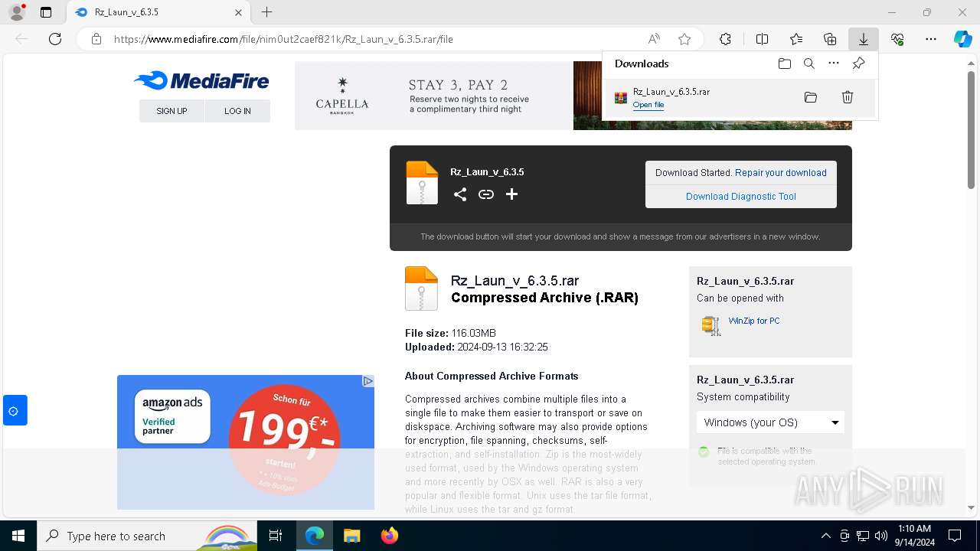Open the volume control in system tray
The image size is (980, 551).
coord(881,536)
